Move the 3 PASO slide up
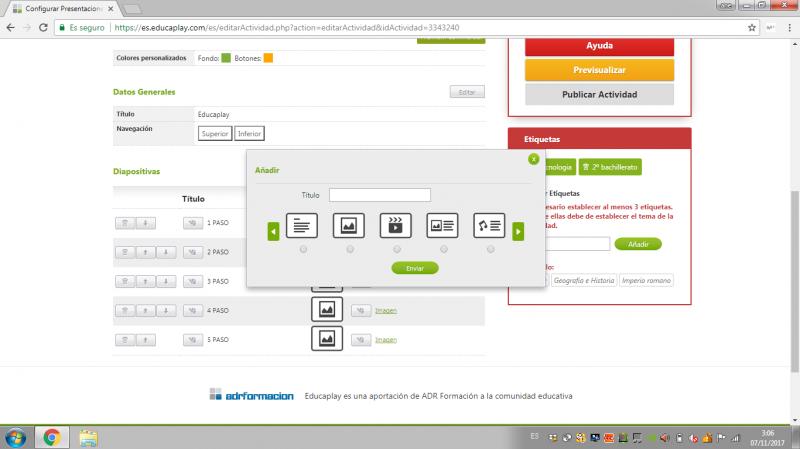Screen dimensions: 800x449 pos(145,281)
